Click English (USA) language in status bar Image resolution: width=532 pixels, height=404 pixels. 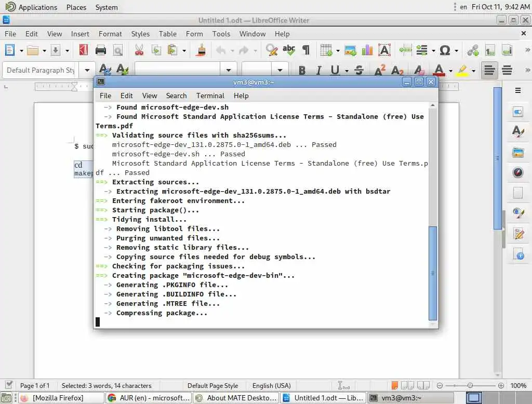pyautogui.click(x=271, y=386)
